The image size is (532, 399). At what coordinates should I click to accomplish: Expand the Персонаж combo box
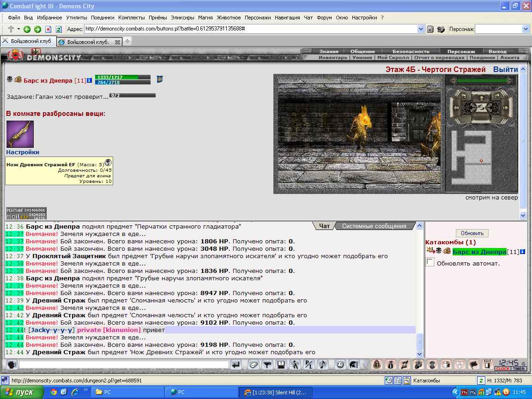(526, 29)
